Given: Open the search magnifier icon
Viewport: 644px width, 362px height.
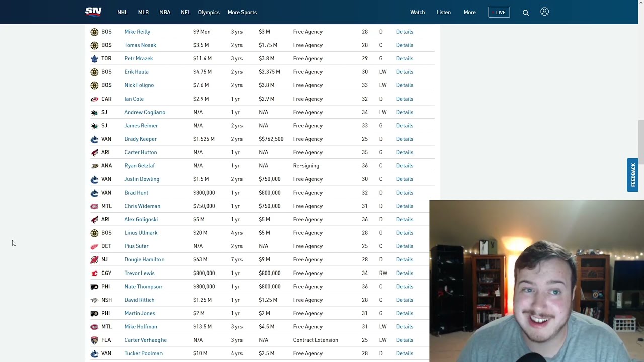Looking at the screenshot, I should click(x=526, y=13).
